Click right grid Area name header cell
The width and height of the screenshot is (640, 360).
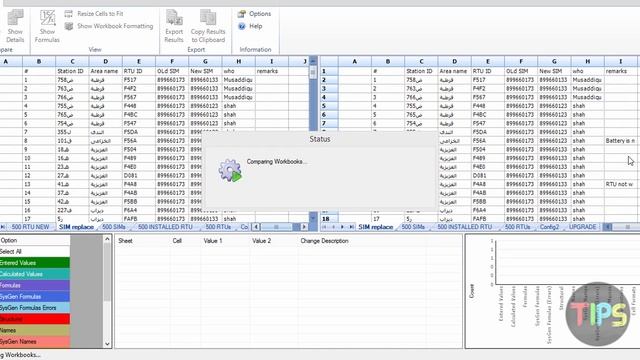454,71
